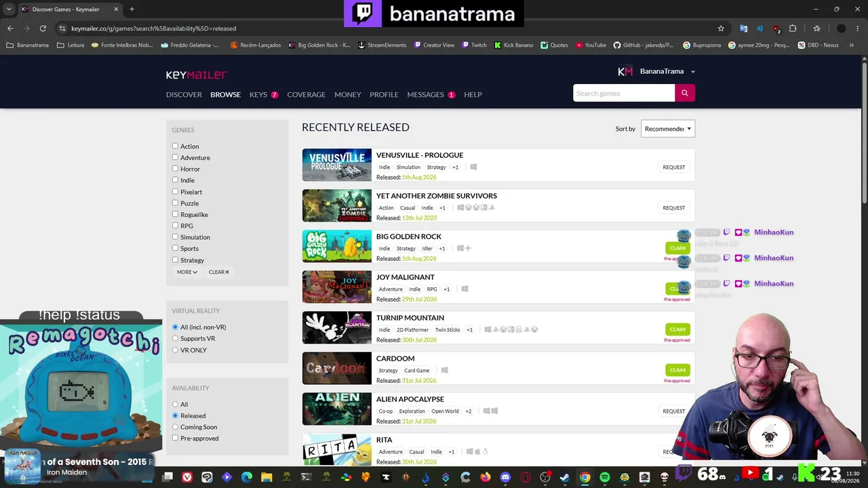Open OBS Studio from the taskbar
This screenshot has height=488, width=868.
(x=545, y=477)
